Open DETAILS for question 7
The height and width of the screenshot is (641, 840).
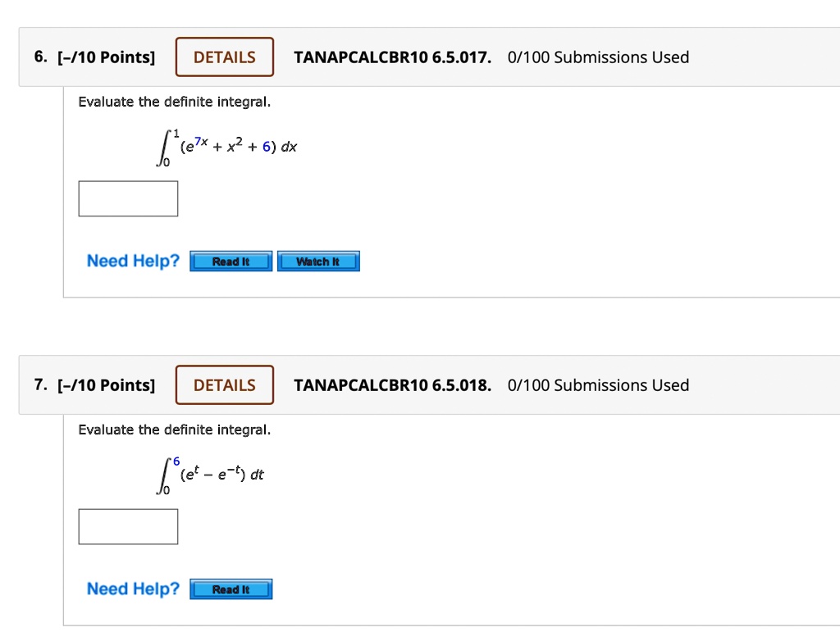[225, 385]
